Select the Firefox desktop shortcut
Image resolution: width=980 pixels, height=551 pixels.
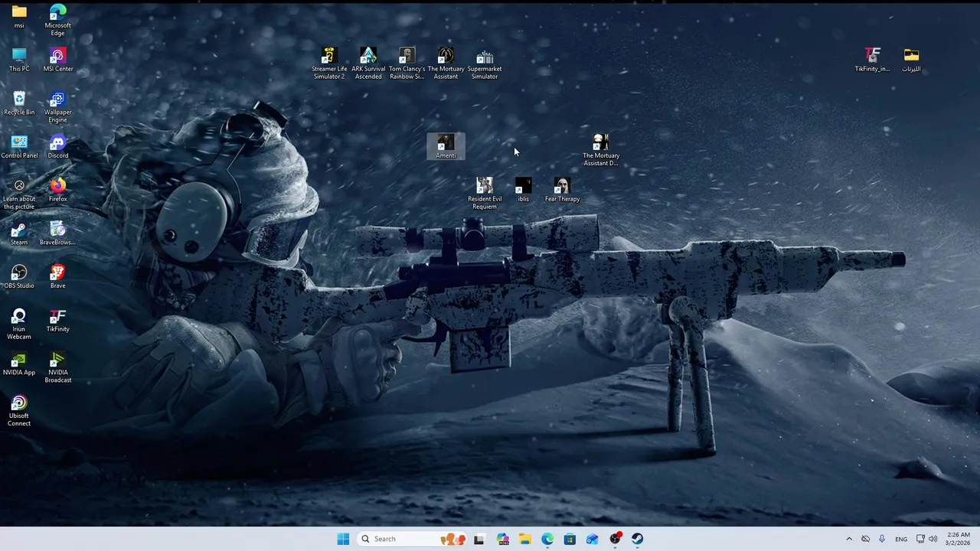pyautogui.click(x=57, y=190)
